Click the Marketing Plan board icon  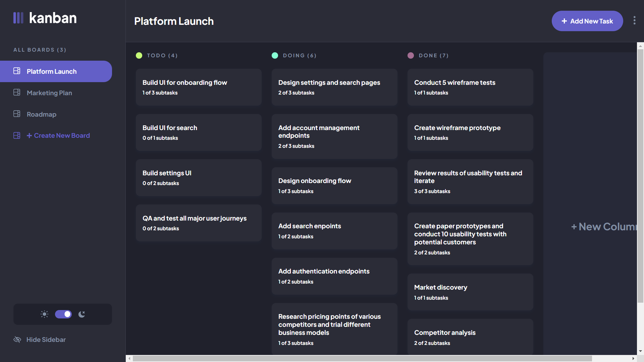17,93
